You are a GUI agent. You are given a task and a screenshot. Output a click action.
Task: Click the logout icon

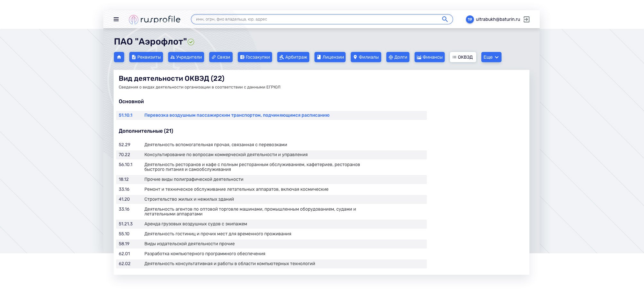[x=527, y=19]
